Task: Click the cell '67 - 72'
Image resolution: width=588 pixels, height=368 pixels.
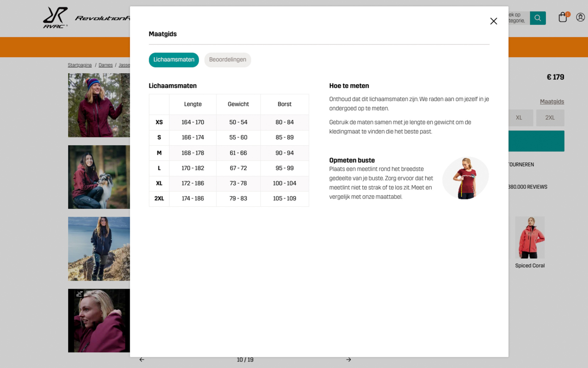Action: [x=238, y=168]
